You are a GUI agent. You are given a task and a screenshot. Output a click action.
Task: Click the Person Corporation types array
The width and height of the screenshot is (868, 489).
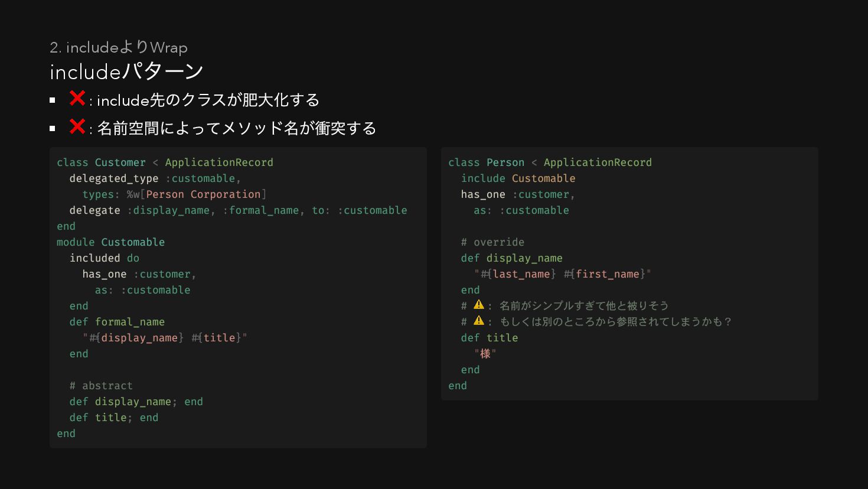197,194
